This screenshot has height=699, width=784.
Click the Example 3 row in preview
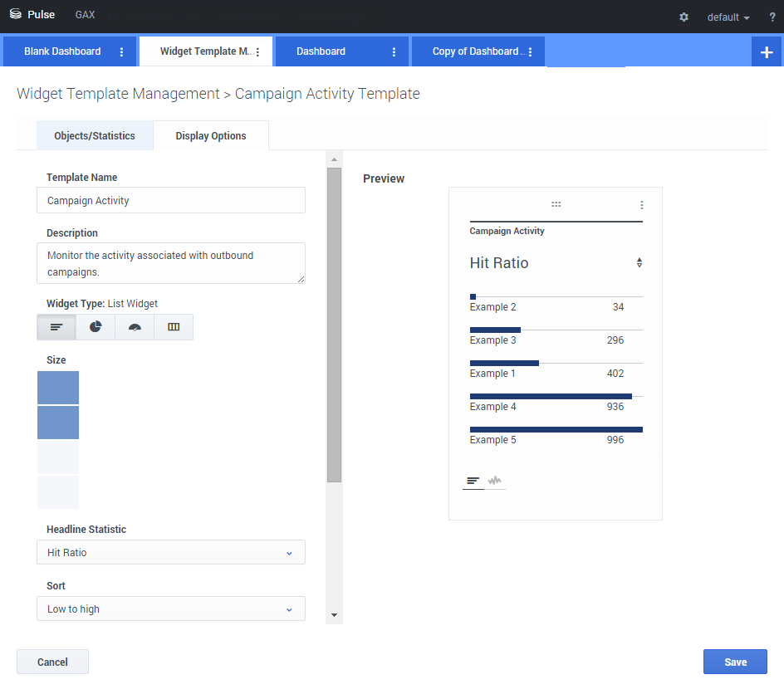click(x=556, y=337)
